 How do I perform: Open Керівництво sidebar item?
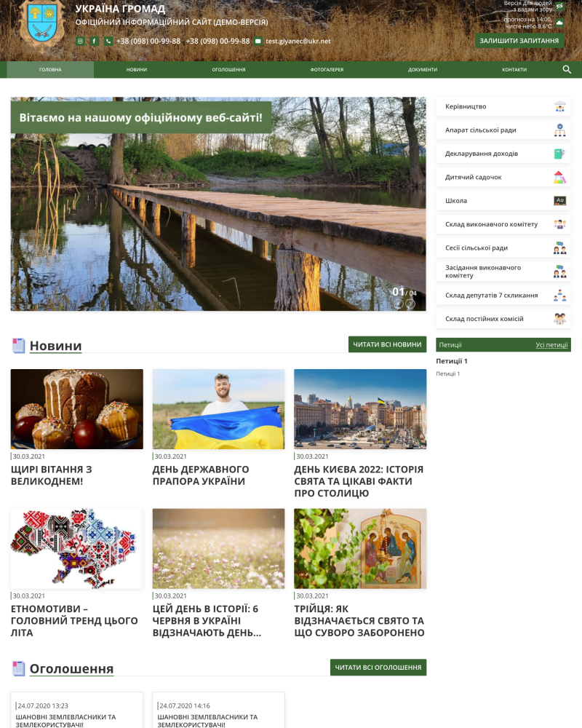pyautogui.click(x=503, y=106)
